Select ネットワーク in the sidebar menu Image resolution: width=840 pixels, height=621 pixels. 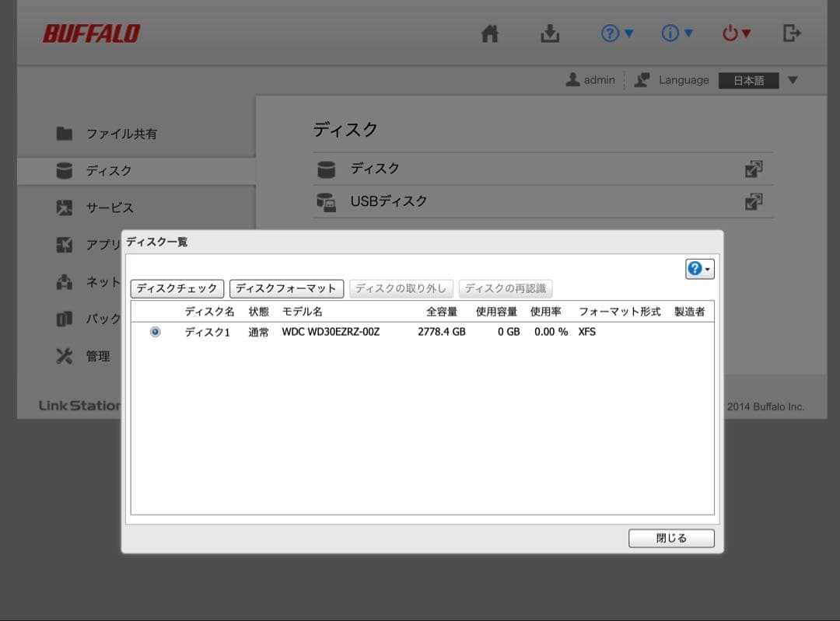tap(105, 281)
